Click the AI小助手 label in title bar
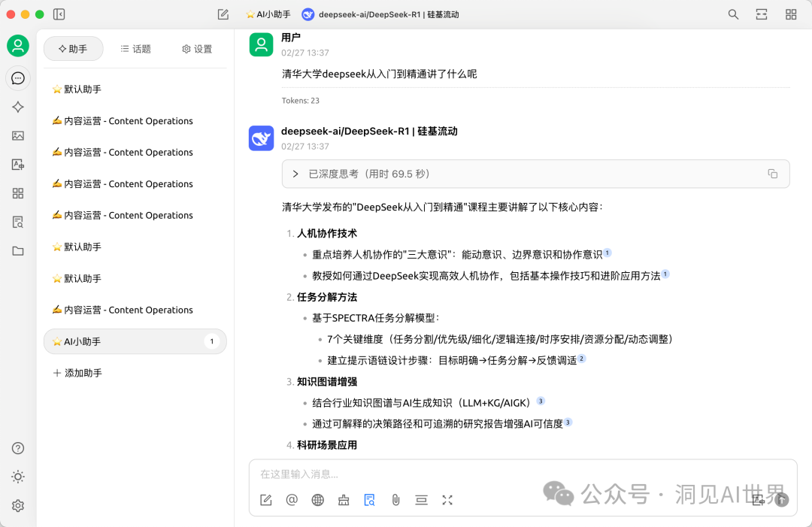Screen dimensions: 812x527 (x=268, y=14)
